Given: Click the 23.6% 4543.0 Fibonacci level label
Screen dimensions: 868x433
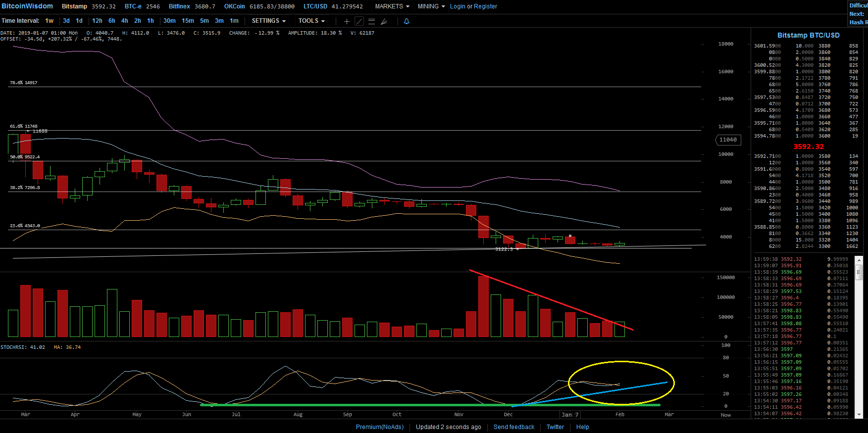Looking at the screenshot, I should 25,226.
